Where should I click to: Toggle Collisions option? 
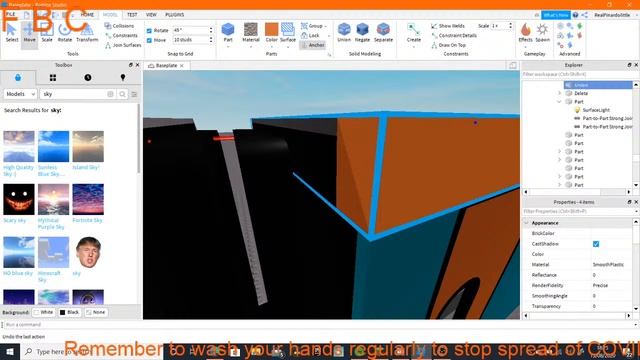tap(119, 26)
